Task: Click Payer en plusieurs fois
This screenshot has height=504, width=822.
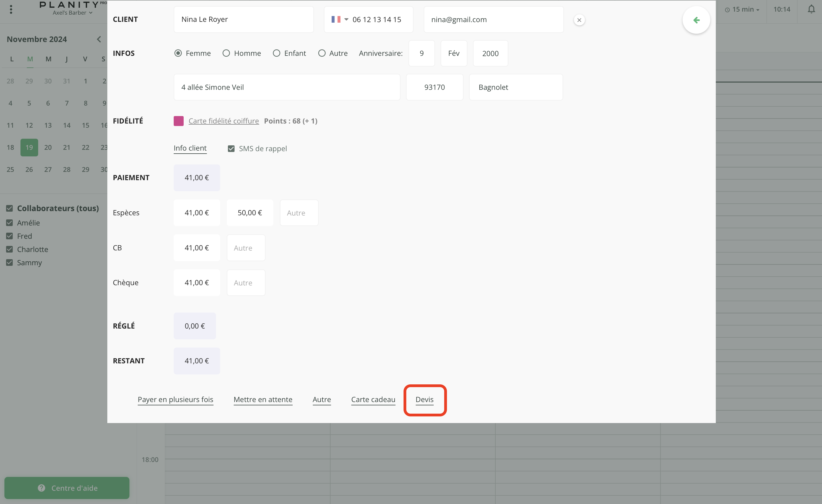Action: (x=175, y=399)
